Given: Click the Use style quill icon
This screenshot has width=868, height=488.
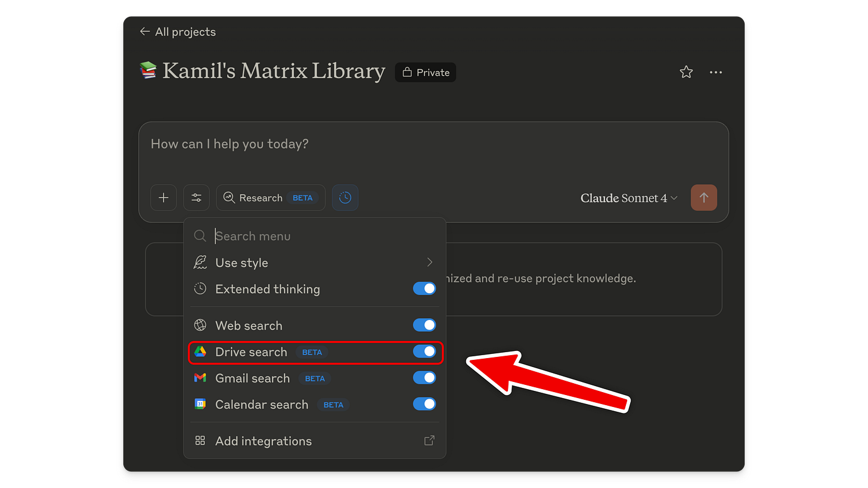Looking at the screenshot, I should (x=200, y=263).
